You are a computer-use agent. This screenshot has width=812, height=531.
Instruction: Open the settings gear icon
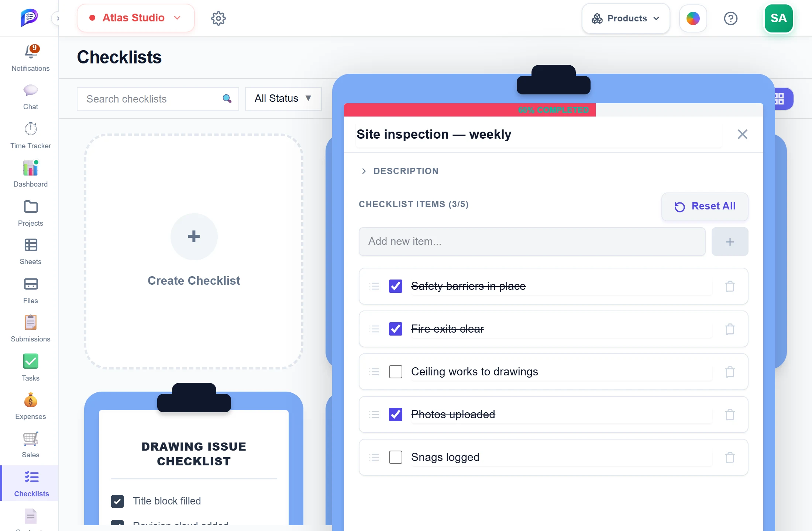[x=219, y=18]
